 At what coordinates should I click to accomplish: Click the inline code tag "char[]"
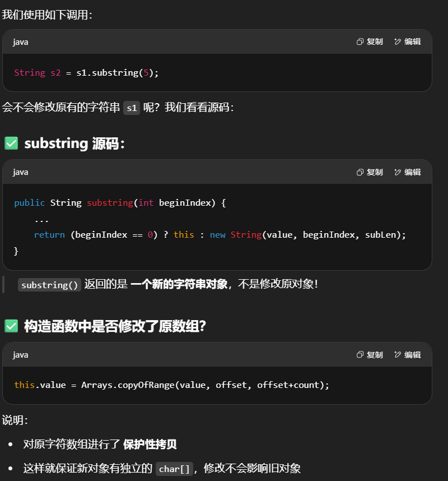(x=175, y=469)
